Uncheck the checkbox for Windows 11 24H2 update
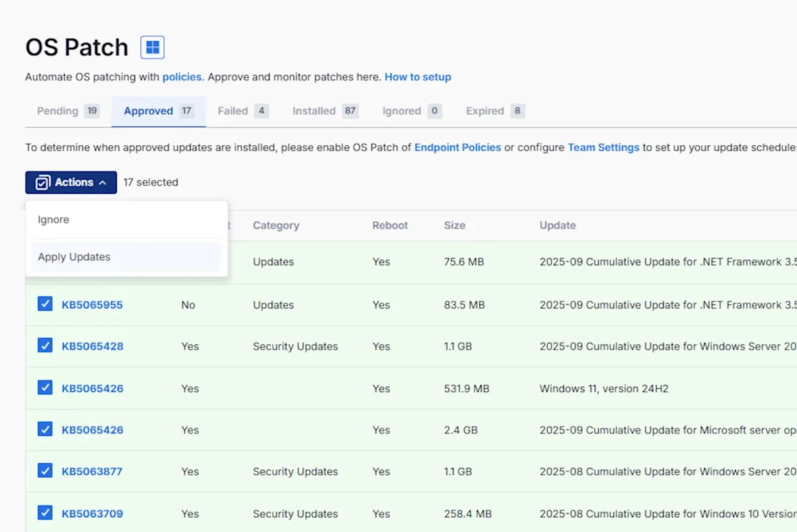This screenshot has width=797, height=532. (45, 388)
